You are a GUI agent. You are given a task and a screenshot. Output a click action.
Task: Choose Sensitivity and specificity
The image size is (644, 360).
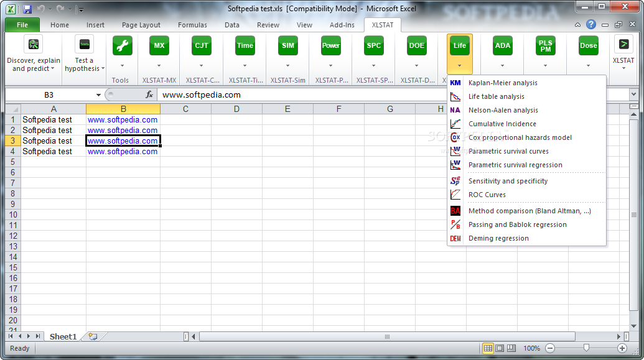tap(526, 181)
